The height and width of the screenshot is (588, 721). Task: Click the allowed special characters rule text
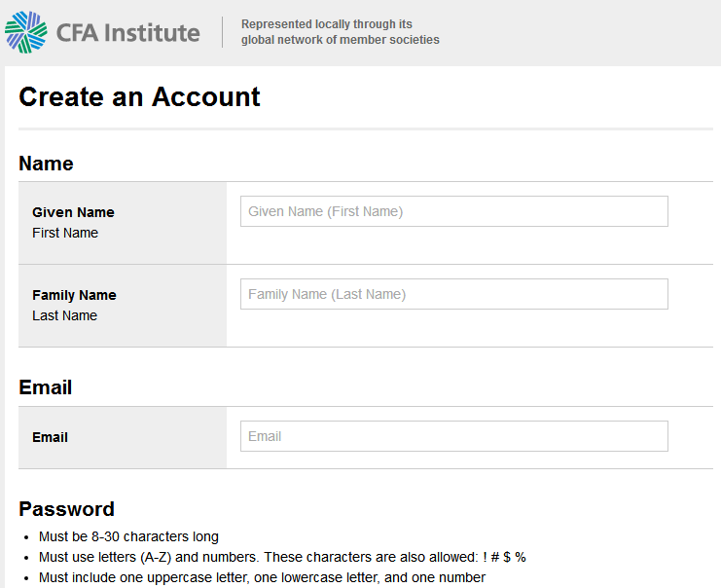pos(282,557)
